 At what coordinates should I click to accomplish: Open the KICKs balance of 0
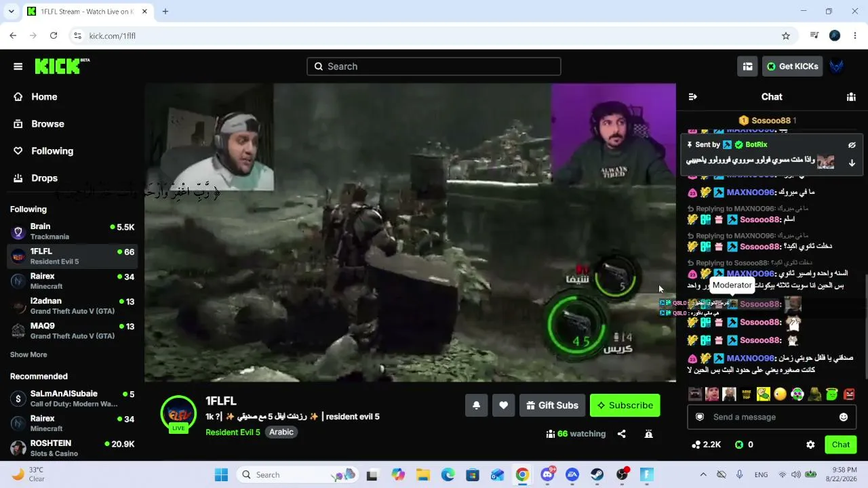click(x=744, y=445)
